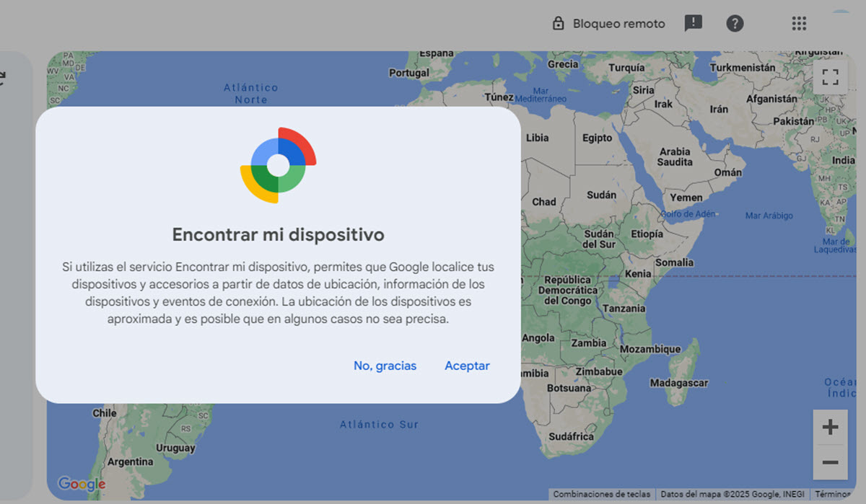The height and width of the screenshot is (504, 866).
Task: Click the Kenia label on the map
Action: (x=638, y=274)
